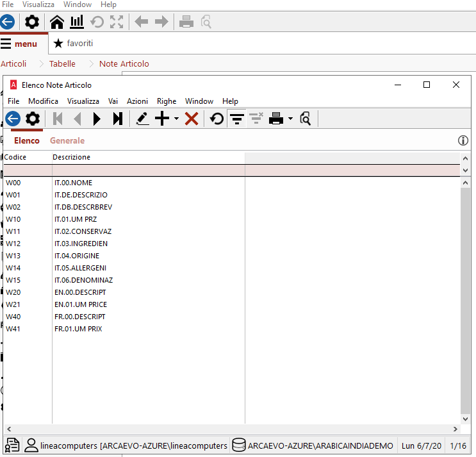The height and width of the screenshot is (457, 476).
Task: Toggle the filter rows button
Action: (237, 119)
